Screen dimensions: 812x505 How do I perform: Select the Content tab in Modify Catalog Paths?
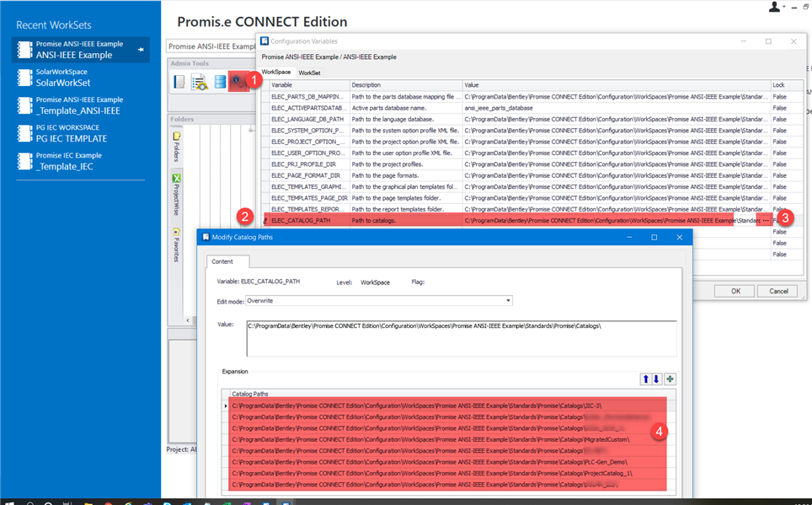222,262
